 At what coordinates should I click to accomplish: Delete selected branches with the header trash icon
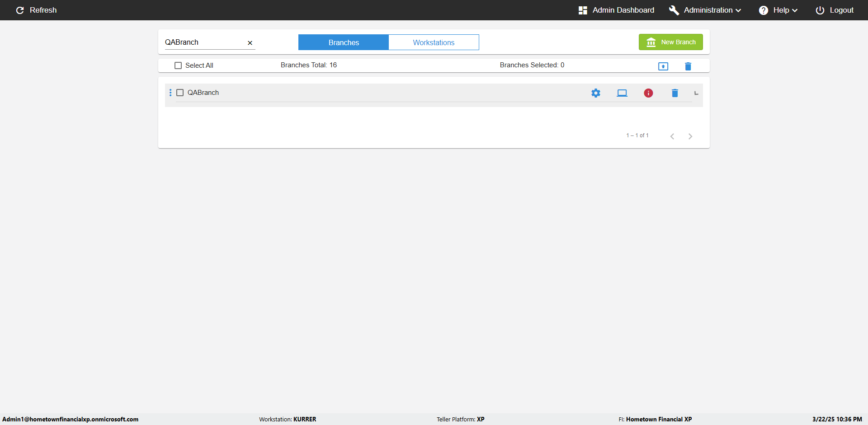pyautogui.click(x=688, y=66)
